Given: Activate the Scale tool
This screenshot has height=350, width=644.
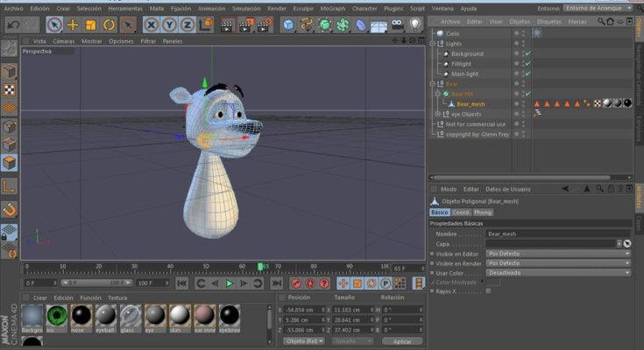Looking at the screenshot, I should [90, 25].
